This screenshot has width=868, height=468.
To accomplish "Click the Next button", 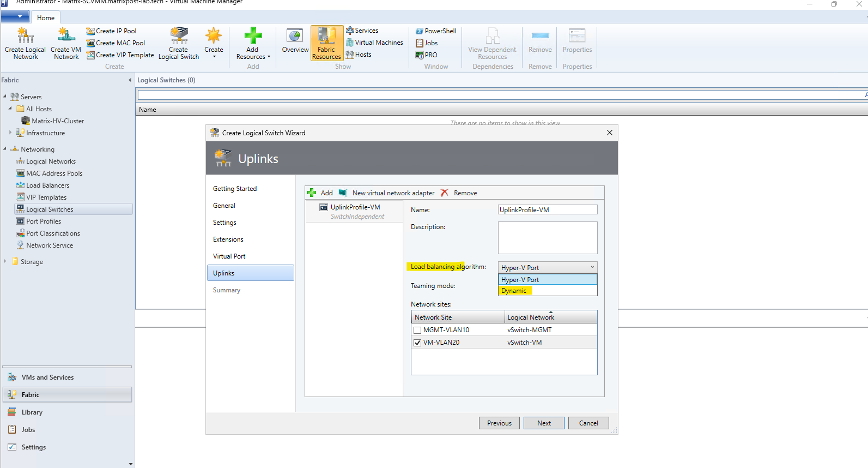I will (x=544, y=423).
